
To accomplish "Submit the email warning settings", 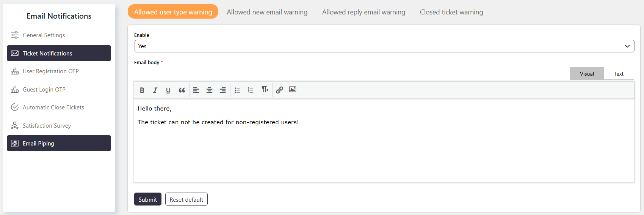I will (148, 199).
